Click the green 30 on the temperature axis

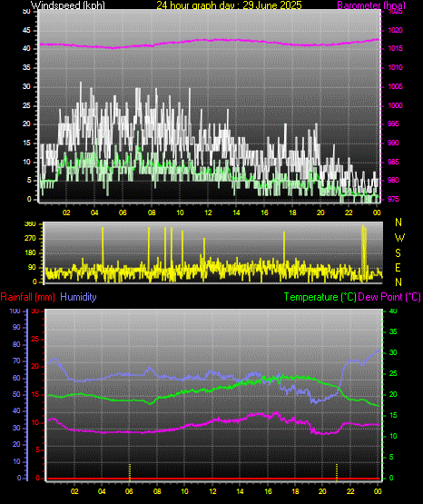(393, 352)
